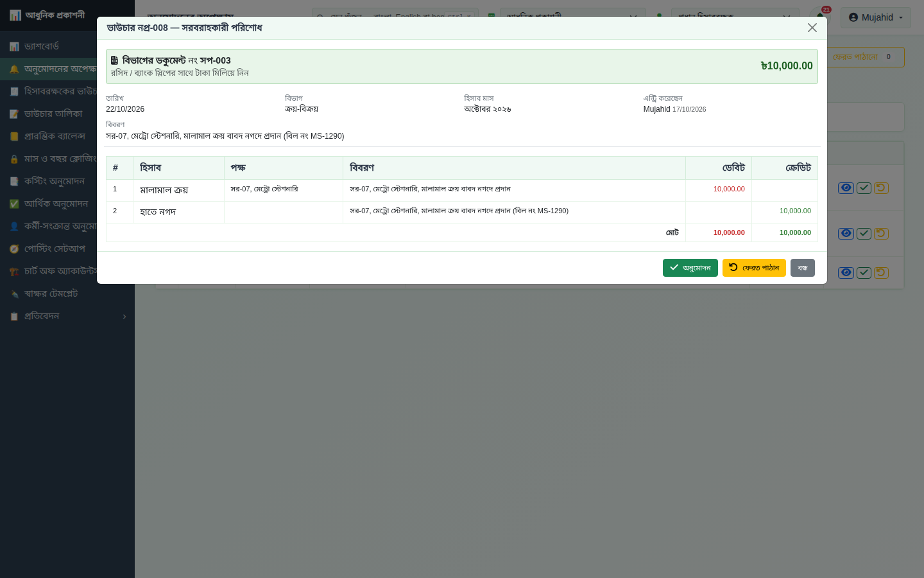Click the compass icon for পোস্টিং সেটআপ
Screen dimensions: 924x578
14,249
